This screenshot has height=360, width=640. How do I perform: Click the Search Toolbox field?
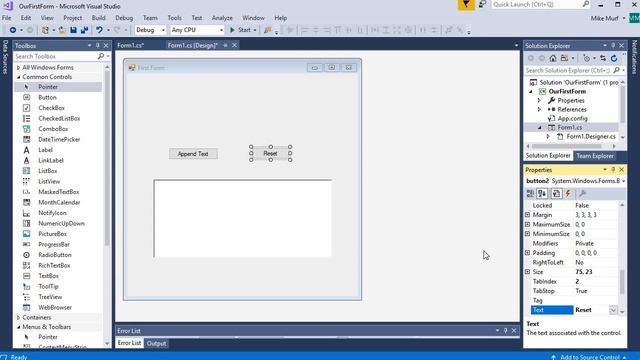tap(56, 56)
